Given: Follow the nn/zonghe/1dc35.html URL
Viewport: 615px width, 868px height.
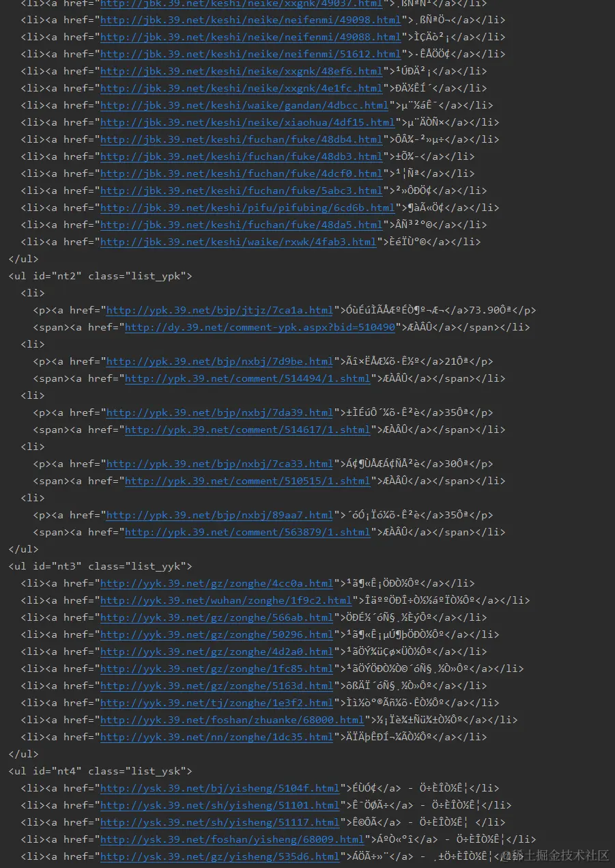Looking at the screenshot, I should pos(217,737).
